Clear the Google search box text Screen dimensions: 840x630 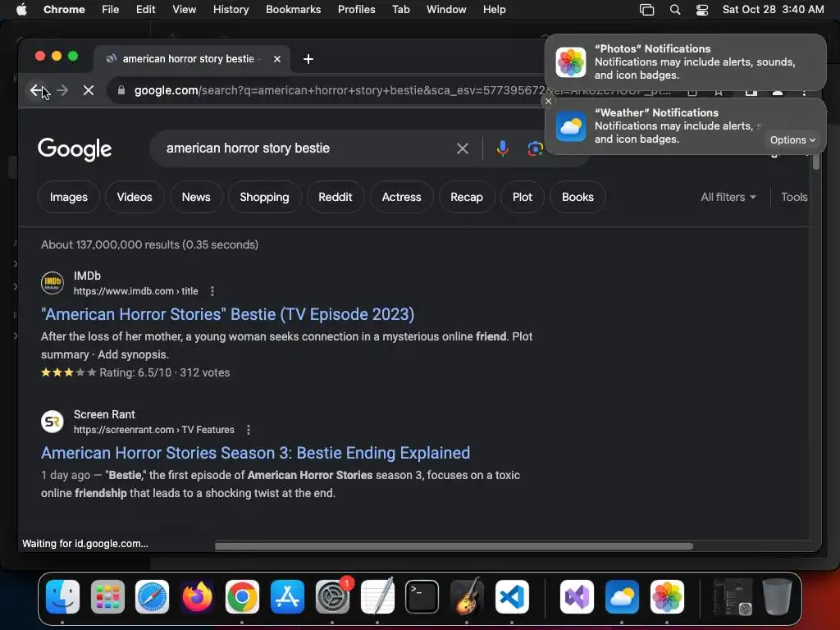click(x=463, y=148)
